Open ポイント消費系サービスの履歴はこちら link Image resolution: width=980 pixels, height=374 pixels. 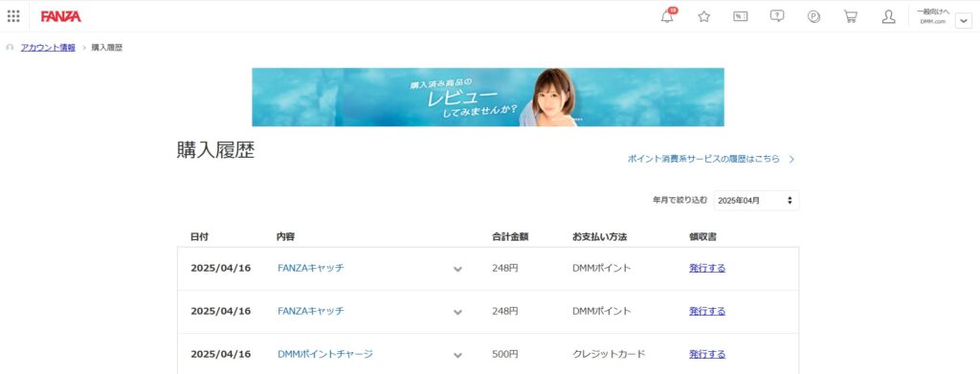(711, 159)
